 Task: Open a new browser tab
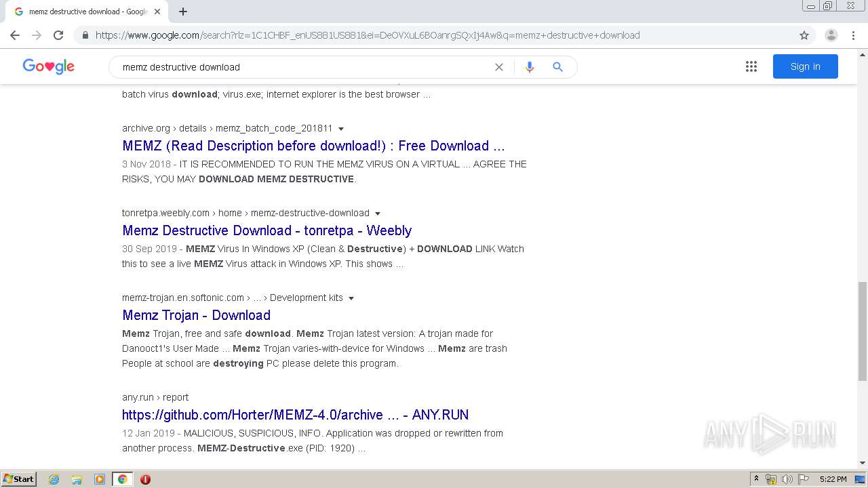[x=183, y=12]
